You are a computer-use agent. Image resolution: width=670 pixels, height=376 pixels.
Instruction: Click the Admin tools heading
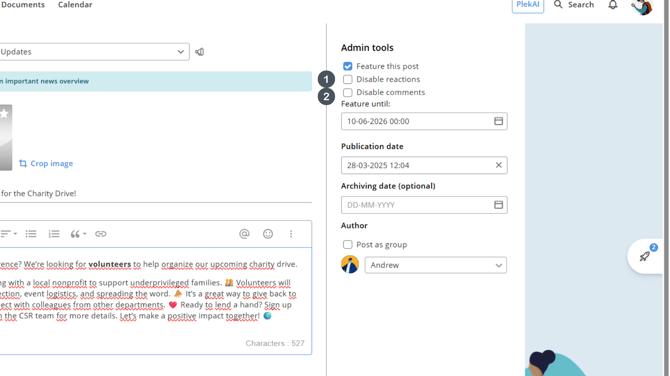(367, 48)
